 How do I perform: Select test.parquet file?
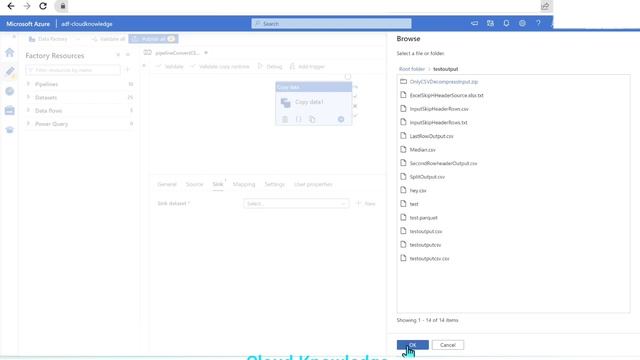point(424,218)
